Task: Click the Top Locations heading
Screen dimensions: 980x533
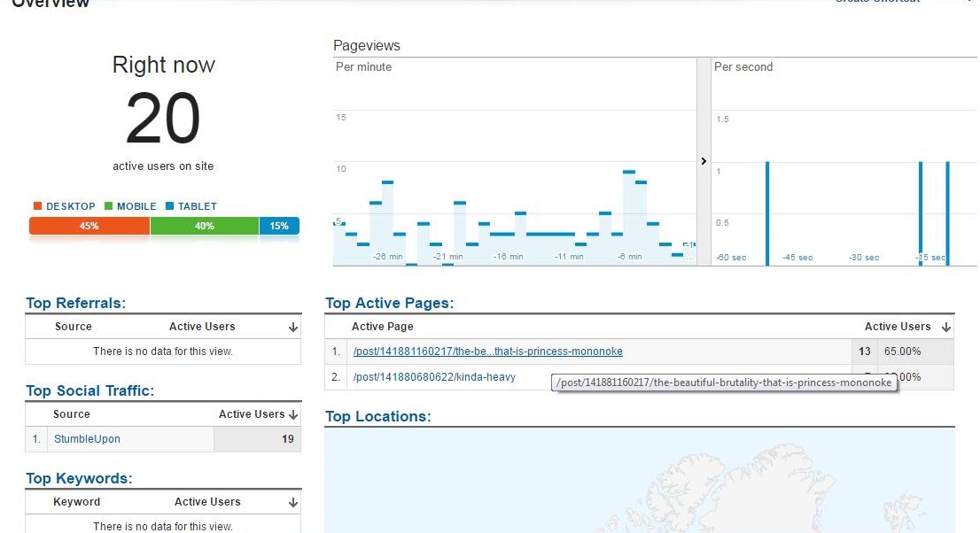Action: coord(377,416)
